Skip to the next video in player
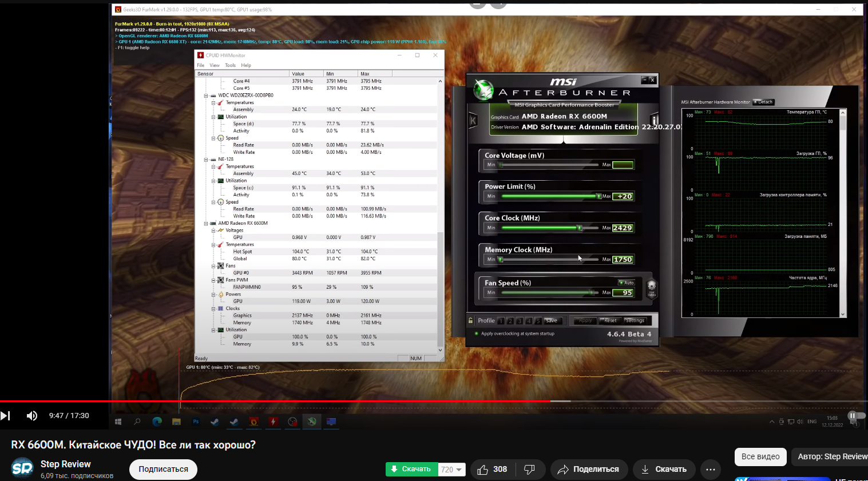This screenshot has width=868, height=481. click(x=5, y=416)
